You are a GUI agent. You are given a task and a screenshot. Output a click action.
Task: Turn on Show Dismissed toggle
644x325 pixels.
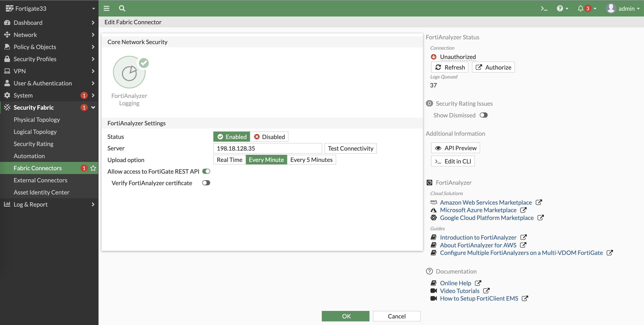tap(483, 115)
